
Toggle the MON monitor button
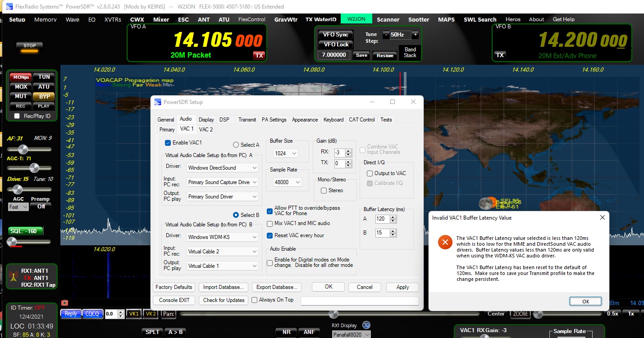point(21,77)
